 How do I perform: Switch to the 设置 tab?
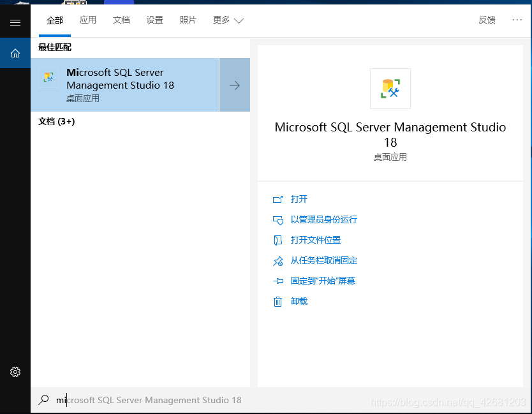pyautogui.click(x=155, y=20)
